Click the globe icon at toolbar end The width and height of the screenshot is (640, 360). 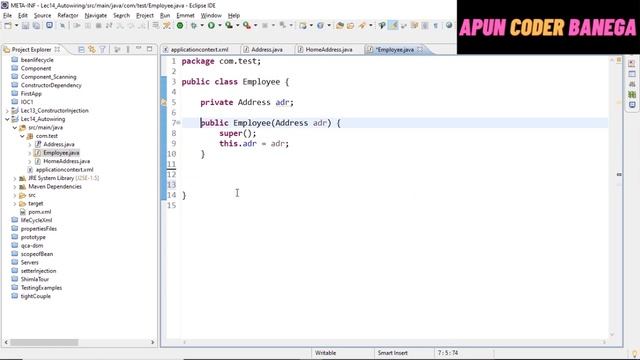[x=449, y=25]
